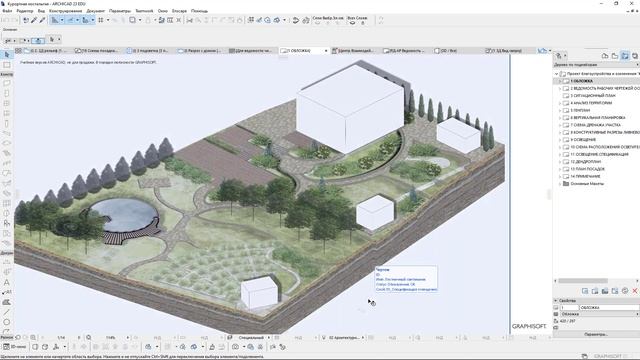The image size is (640, 360).
Task: Select the Marquee tool in the toolbox
Action: 7,65
